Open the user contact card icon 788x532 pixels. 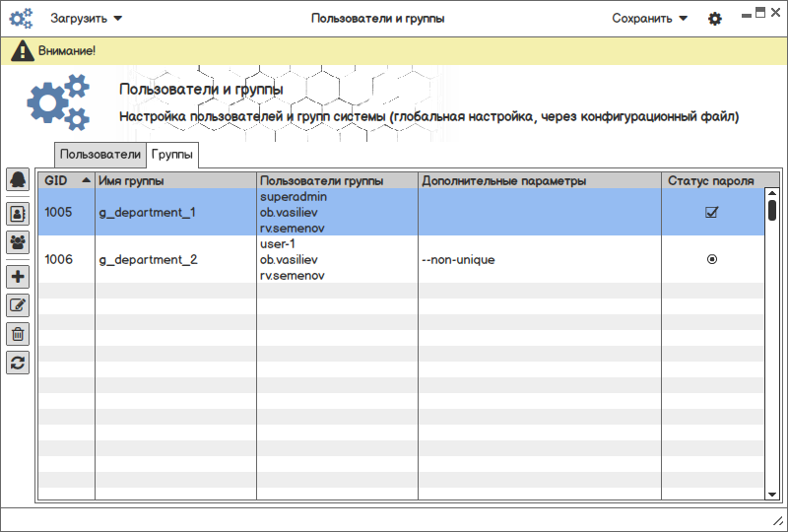click(x=18, y=214)
